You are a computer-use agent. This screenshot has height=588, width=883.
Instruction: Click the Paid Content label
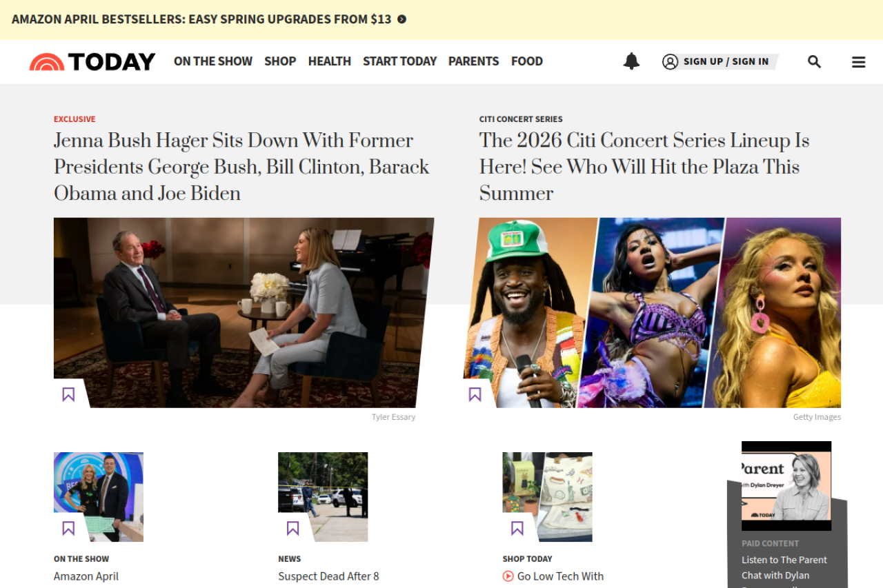[771, 543]
